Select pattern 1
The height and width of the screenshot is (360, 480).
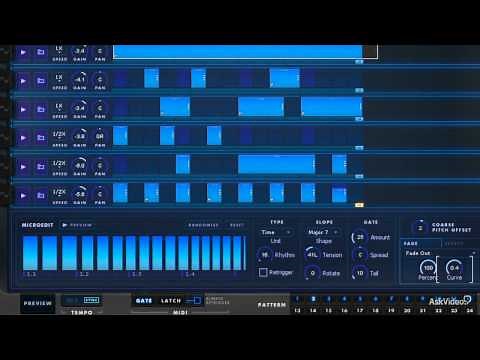[x=297, y=299]
